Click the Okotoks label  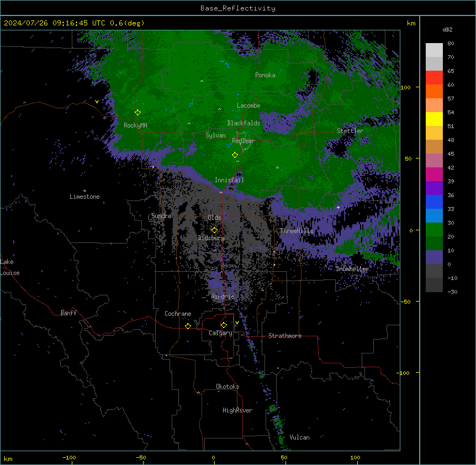pos(228,387)
